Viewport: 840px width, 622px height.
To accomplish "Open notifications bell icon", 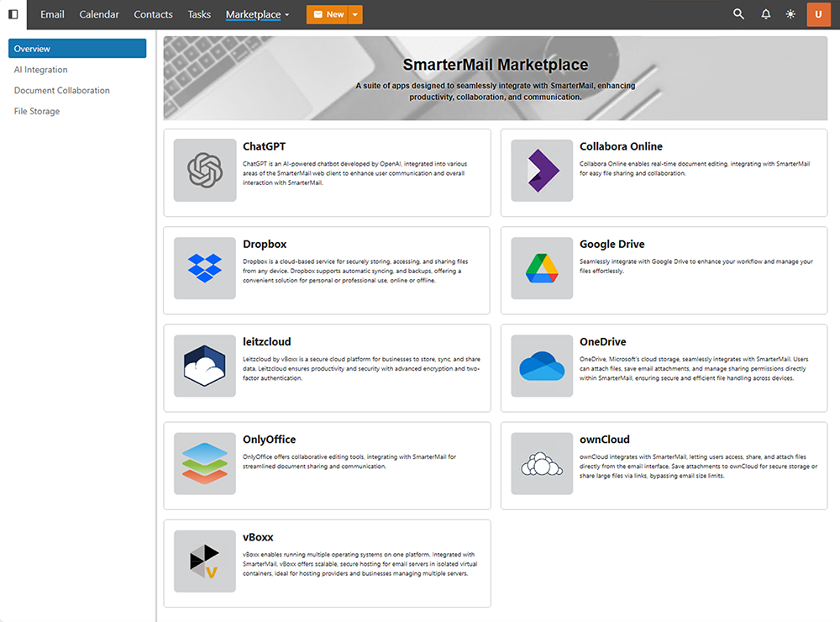I will [x=766, y=14].
